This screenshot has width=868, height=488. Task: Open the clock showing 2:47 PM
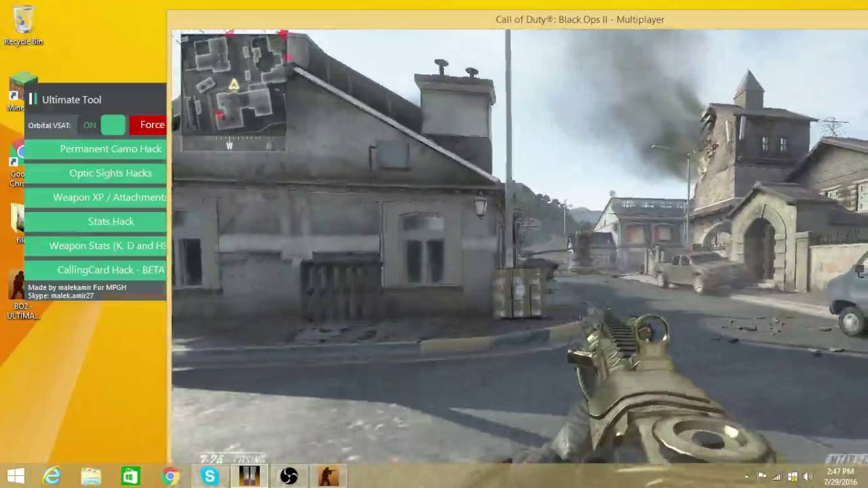tap(840, 476)
